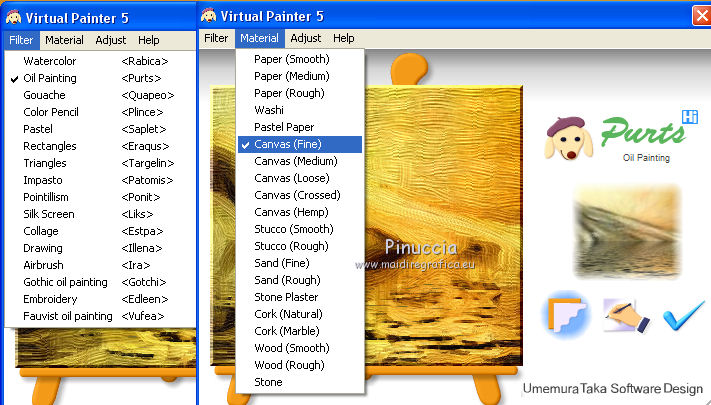The image size is (711, 405).
Task: Choose Fauvist oil painting <Vufea> filter
Action: pos(100,316)
